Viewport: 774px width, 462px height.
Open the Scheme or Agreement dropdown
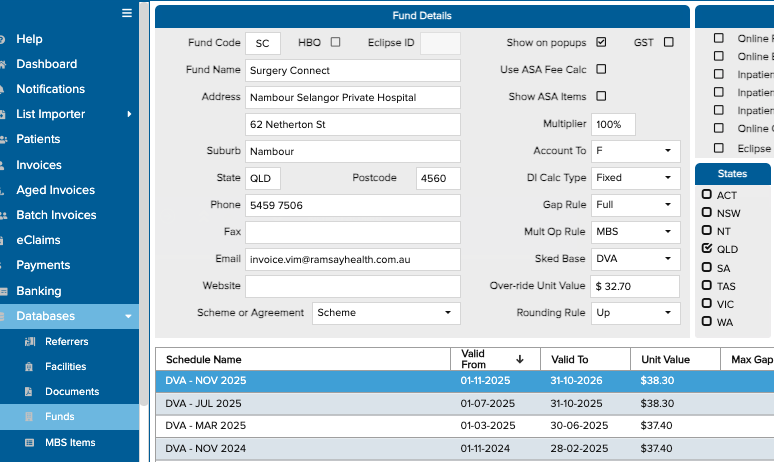pos(386,313)
